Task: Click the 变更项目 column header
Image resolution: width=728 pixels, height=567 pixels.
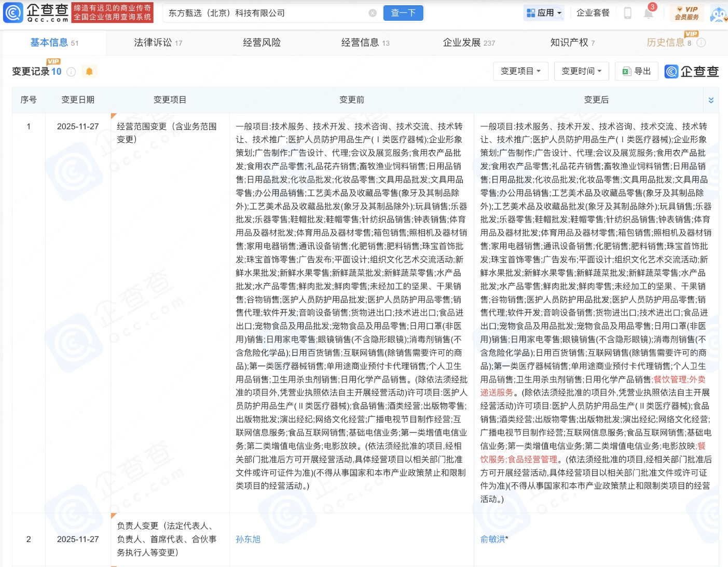Action: pos(170,100)
